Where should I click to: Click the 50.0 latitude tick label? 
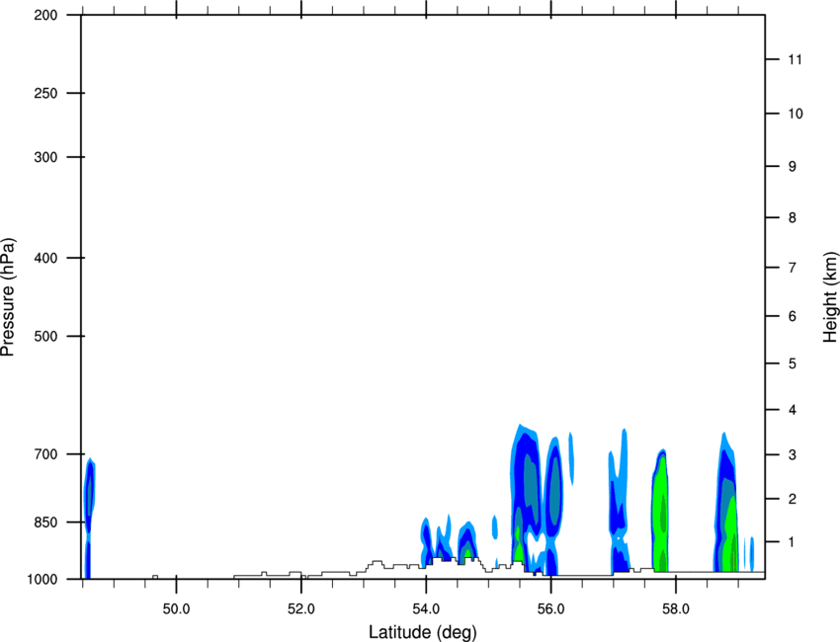(x=176, y=609)
